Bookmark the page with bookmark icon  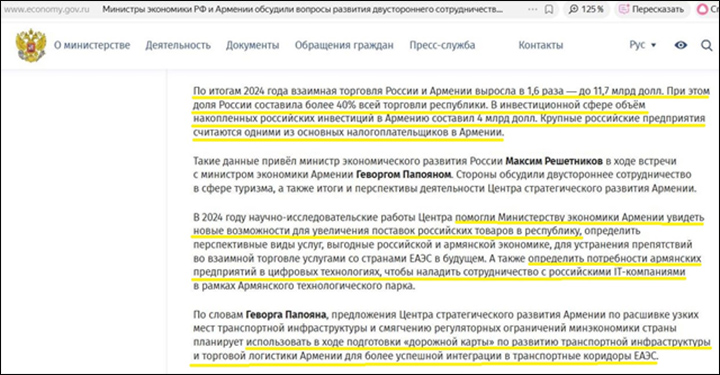[549, 9]
